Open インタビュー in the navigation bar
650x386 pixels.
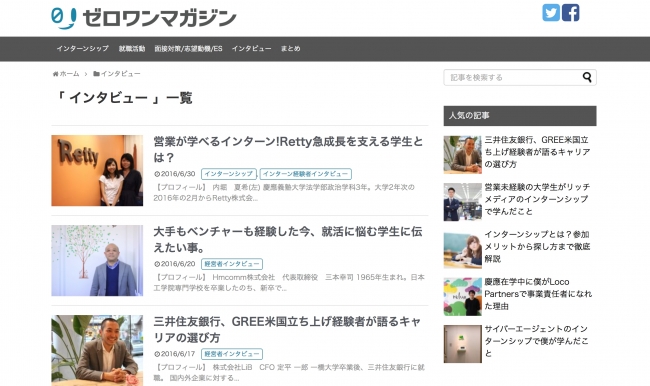251,49
